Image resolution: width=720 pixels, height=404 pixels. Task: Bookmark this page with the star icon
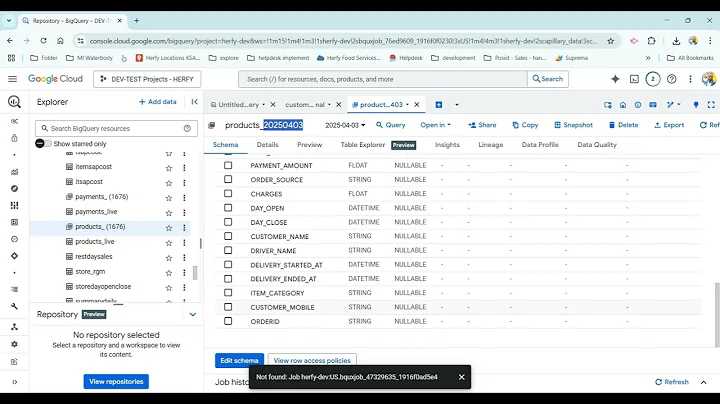pos(610,41)
